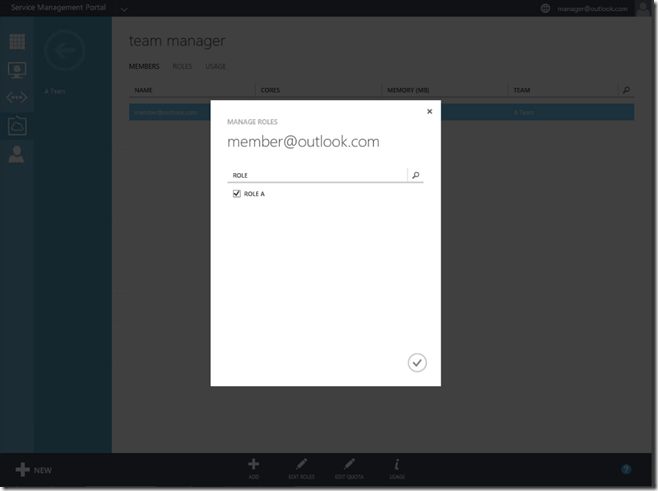This screenshot has width=658, height=491.
Task: Switch to the ROLES tab
Action: tap(182, 67)
